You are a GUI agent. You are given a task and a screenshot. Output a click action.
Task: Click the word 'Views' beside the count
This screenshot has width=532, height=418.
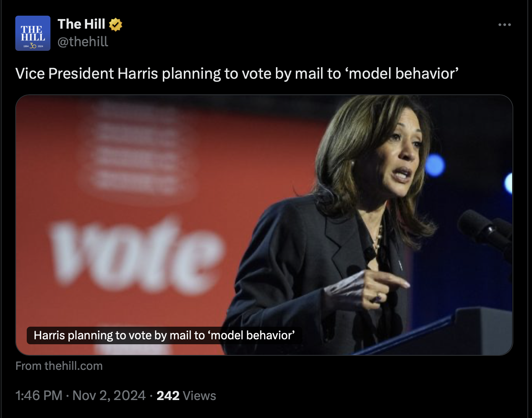coord(199,395)
